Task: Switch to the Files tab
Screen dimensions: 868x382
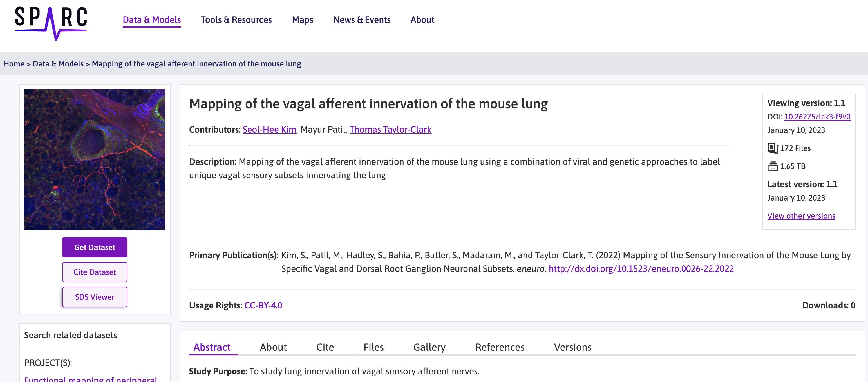Action: (x=373, y=347)
